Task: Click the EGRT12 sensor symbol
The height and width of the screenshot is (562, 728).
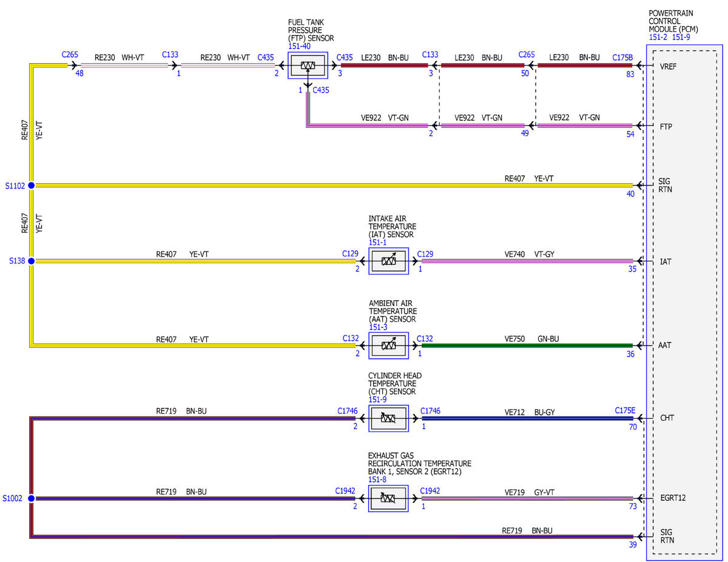Action: point(388,498)
